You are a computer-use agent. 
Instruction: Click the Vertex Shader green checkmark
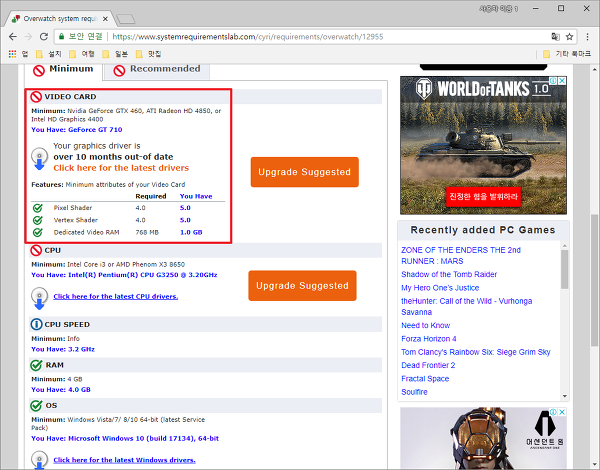click(38, 220)
